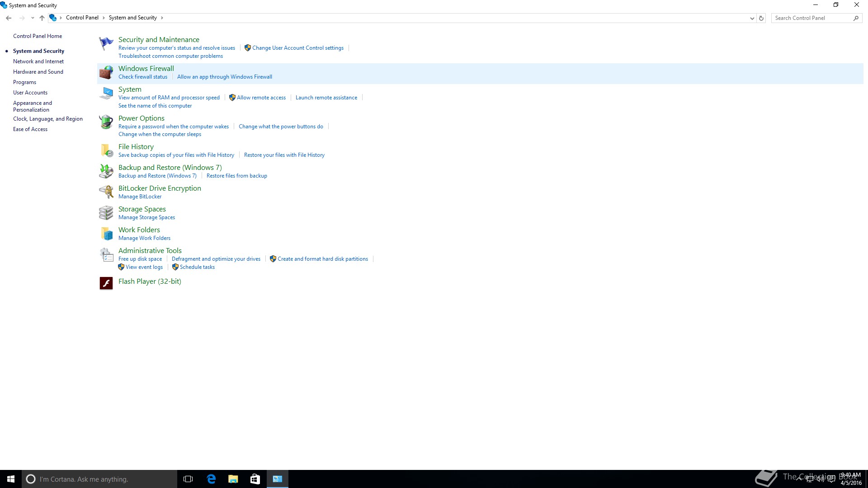The height and width of the screenshot is (488, 868).
Task: Click the Control Panel taskbar button
Action: click(x=278, y=479)
